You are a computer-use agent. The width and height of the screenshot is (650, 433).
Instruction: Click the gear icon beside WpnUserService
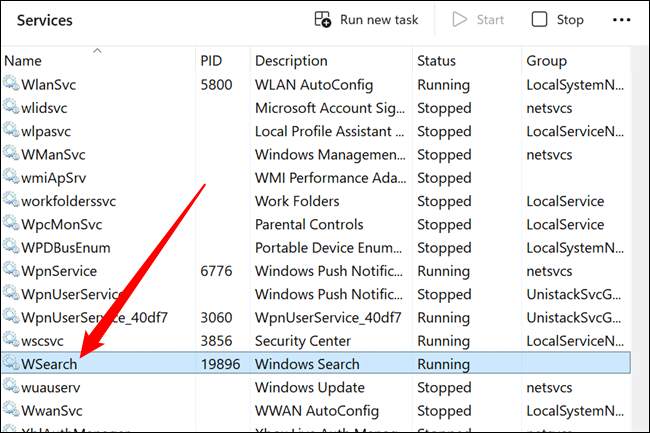point(11,293)
